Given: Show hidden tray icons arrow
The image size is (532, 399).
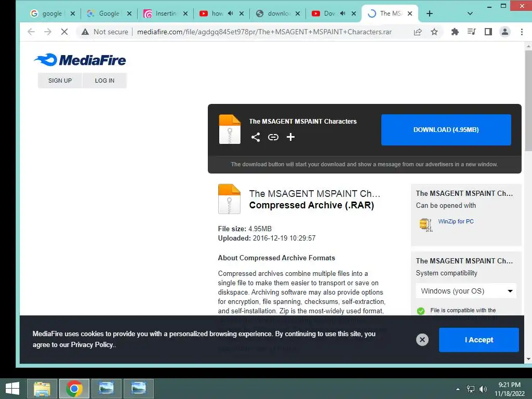Looking at the screenshot, I should coord(458,389).
